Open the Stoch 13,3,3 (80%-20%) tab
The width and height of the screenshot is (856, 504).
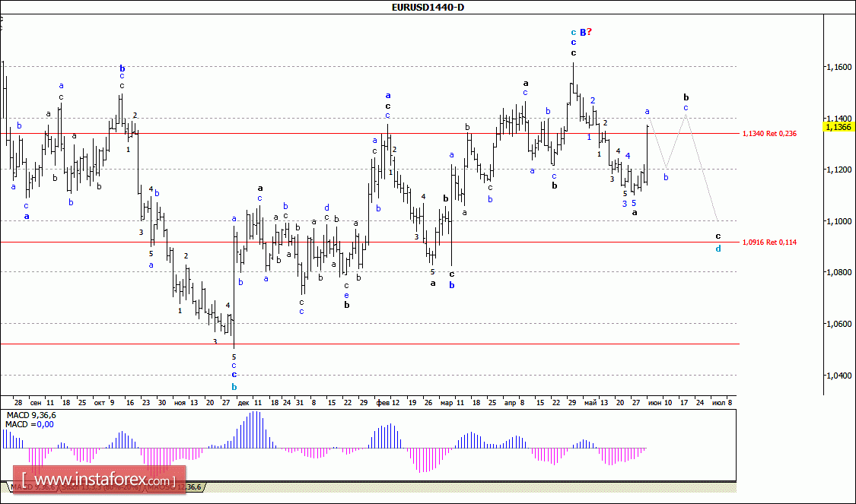pyautogui.click(x=101, y=487)
